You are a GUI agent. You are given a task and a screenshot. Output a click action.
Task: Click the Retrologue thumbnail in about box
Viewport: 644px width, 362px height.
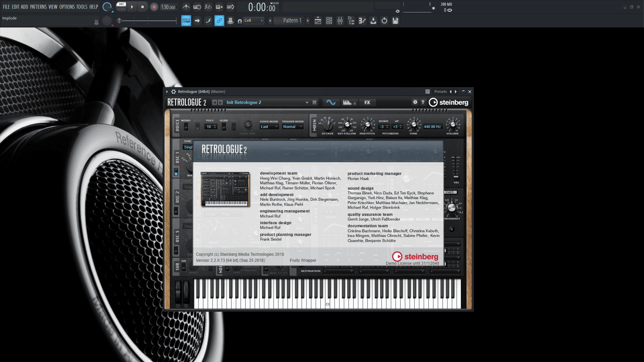tap(225, 189)
